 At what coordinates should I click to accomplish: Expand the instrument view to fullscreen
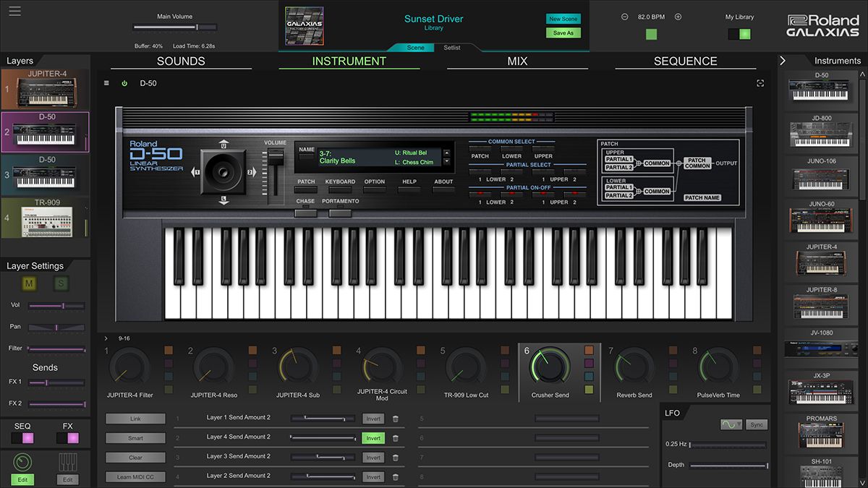point(760,83)
